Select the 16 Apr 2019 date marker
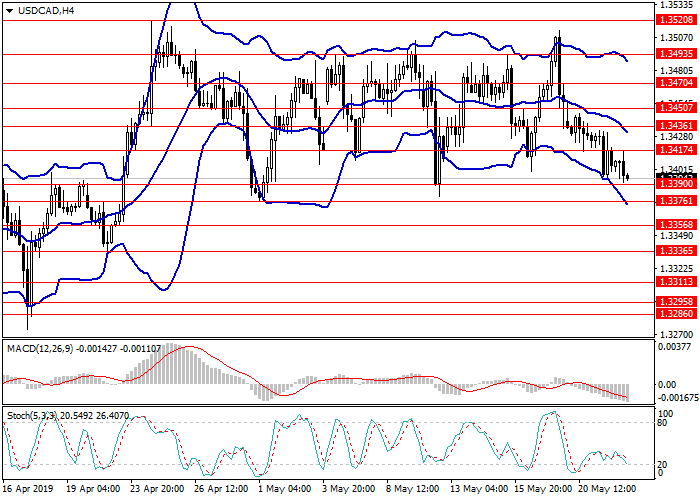Viewport: 700px width, 500px height. (x=27, y=492)
